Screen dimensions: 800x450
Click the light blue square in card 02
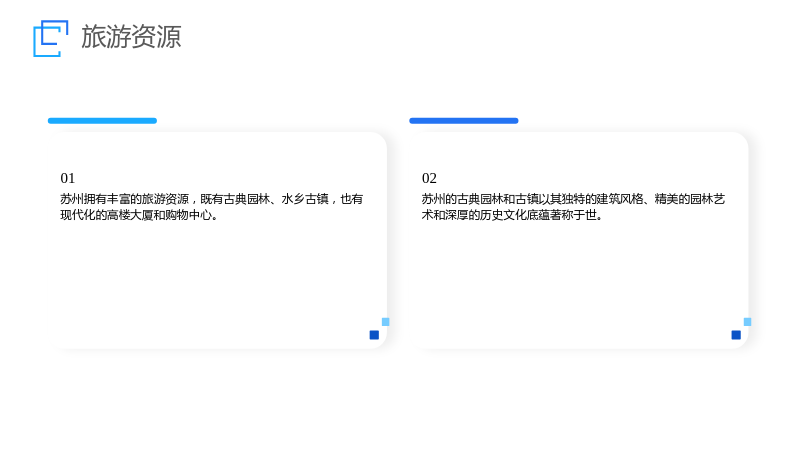click(747, 322)
